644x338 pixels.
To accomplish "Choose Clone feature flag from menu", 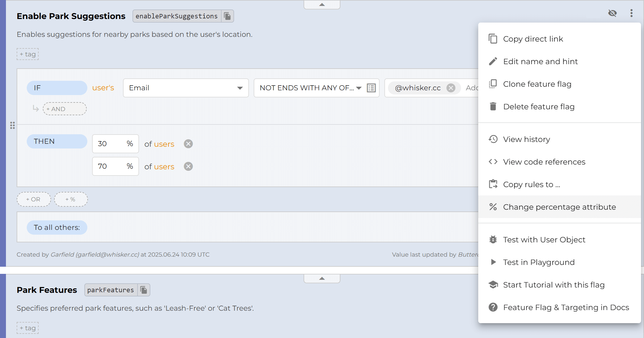I will click(x=537, y=84).
